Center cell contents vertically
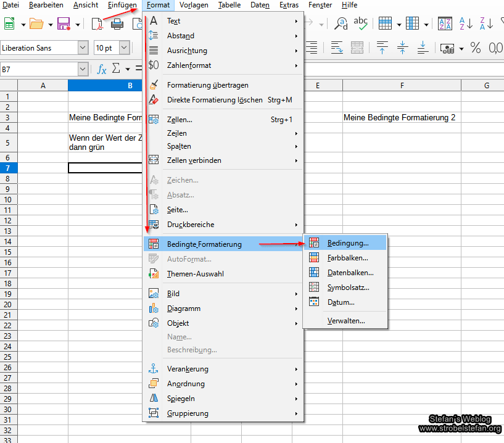This screenshot has height=443, width=504. [403, 47]
